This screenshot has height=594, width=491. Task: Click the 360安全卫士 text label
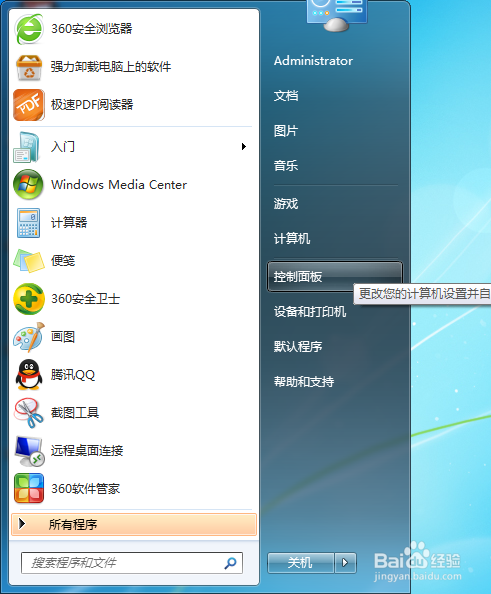86,299
